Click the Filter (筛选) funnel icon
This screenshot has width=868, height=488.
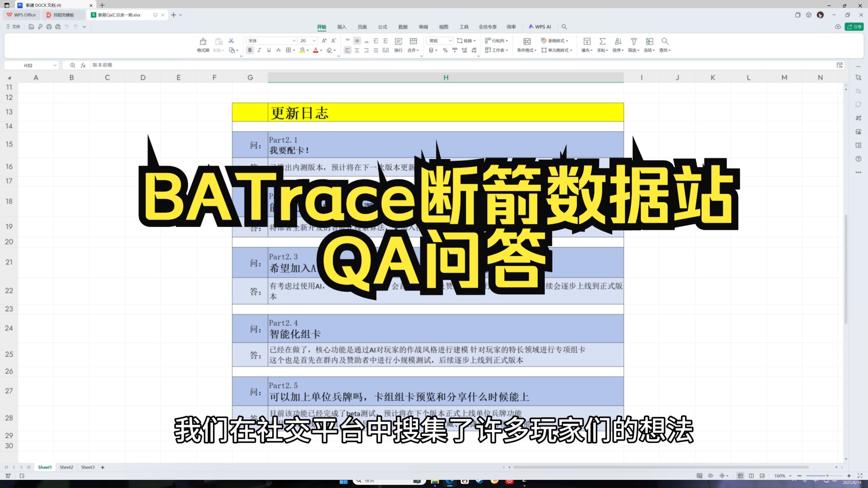pos(634,41)
